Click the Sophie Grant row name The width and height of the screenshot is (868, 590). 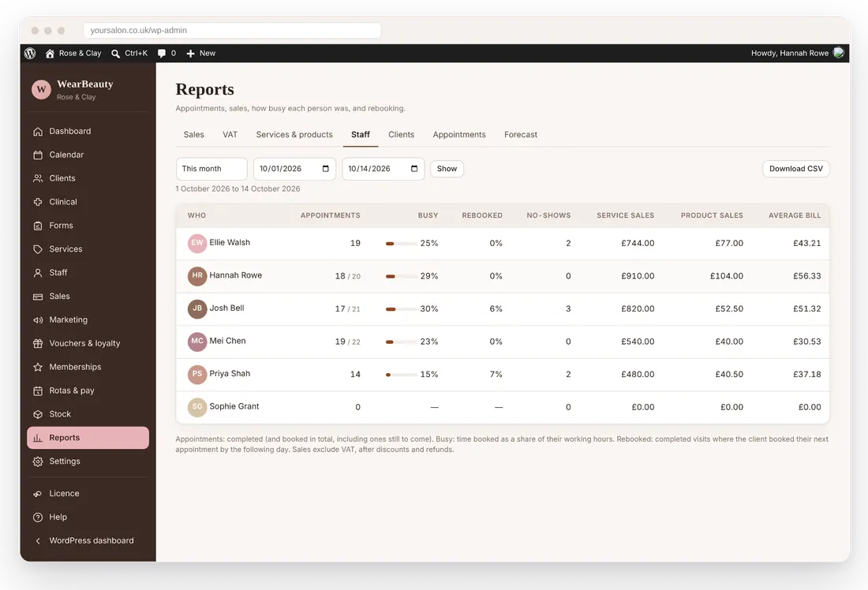click(234, 407)
